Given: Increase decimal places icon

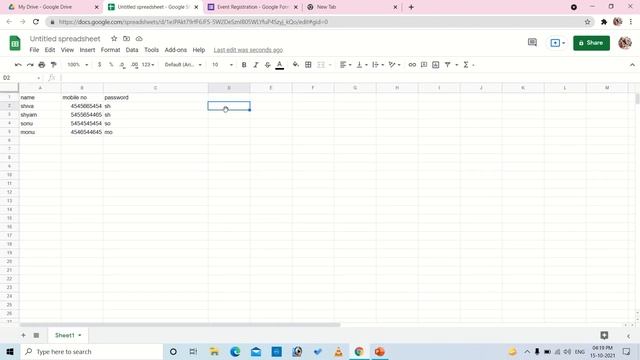Looking at the screenshot, I should coord(134,65).
